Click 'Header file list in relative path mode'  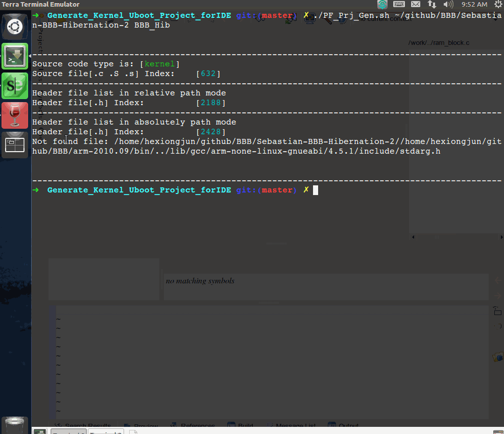click(x=129, y=93)
